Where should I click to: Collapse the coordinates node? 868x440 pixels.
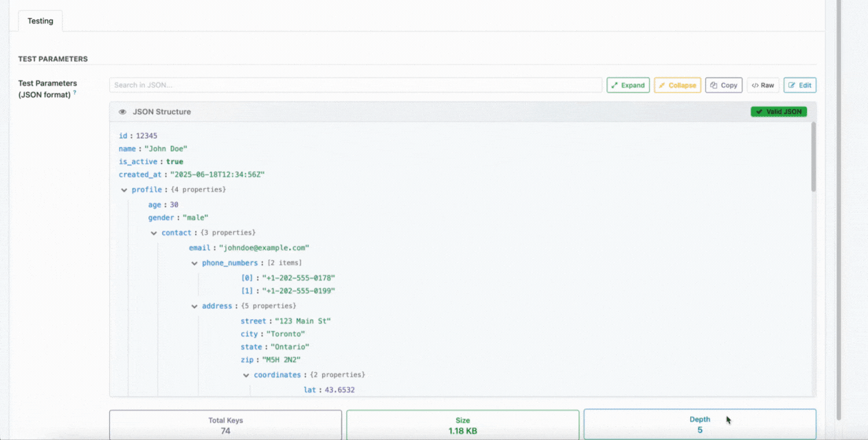(x=247, y=375)
